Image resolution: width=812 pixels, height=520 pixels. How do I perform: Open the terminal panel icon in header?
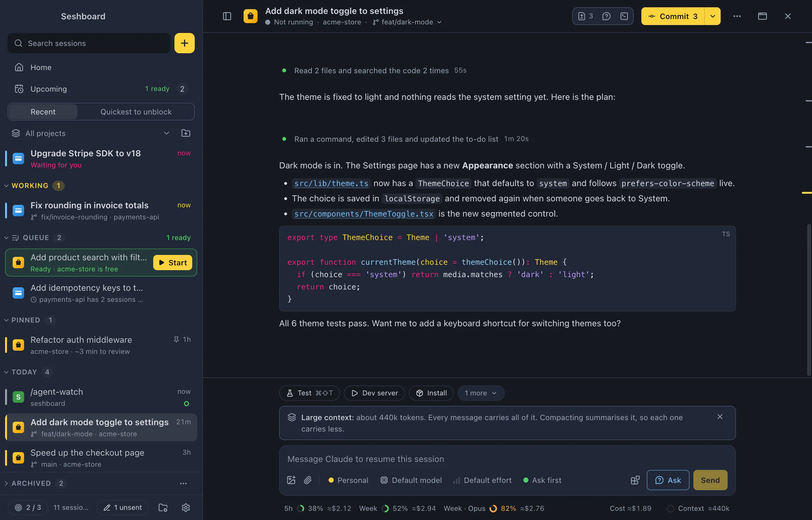click(x=624, y=16)
